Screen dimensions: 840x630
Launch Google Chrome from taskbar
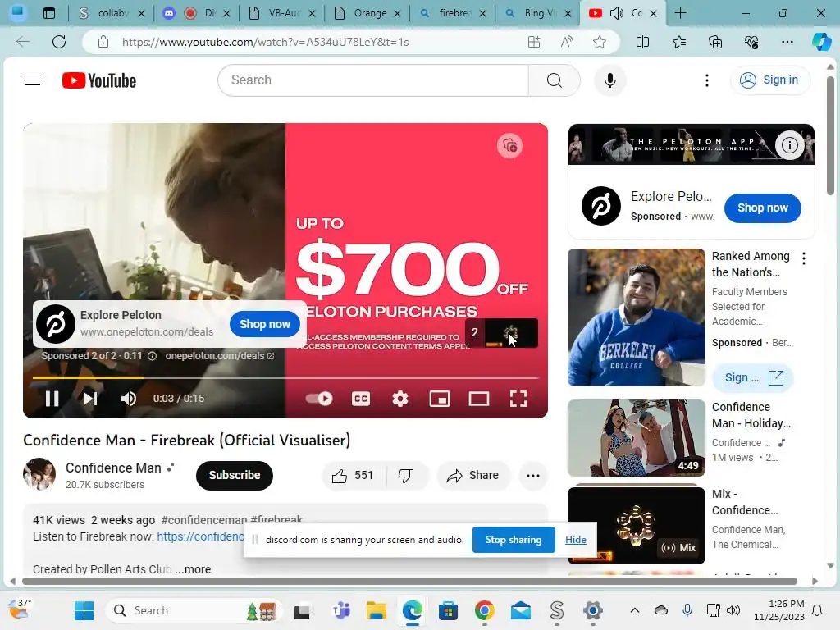pyautogui.click(x=484, y=610)
